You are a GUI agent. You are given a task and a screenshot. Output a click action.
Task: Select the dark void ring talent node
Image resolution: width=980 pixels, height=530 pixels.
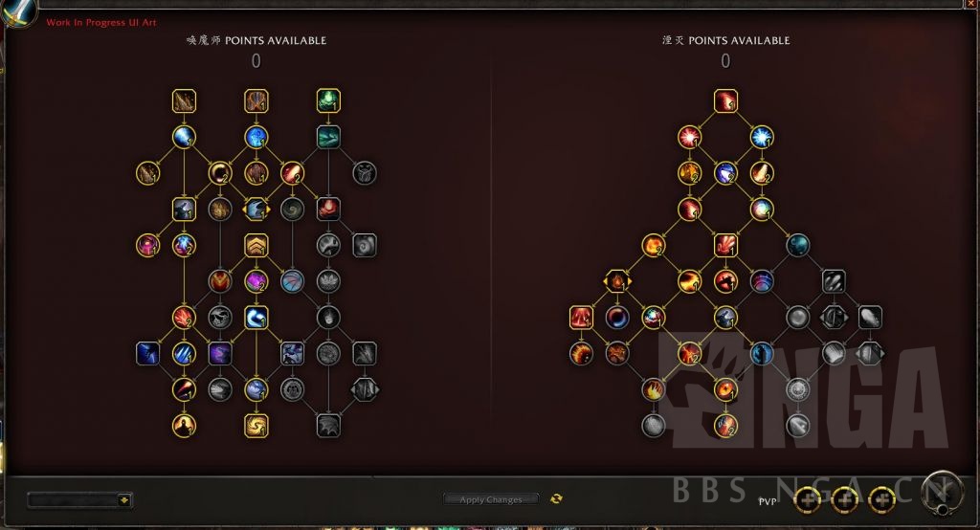(x=617, y=318)
